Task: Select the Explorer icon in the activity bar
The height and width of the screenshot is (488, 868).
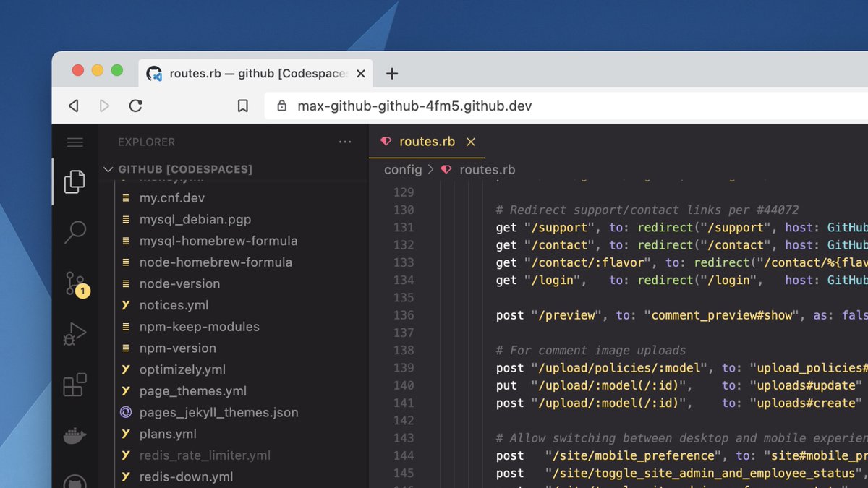Action: click(x=75, y=181)
